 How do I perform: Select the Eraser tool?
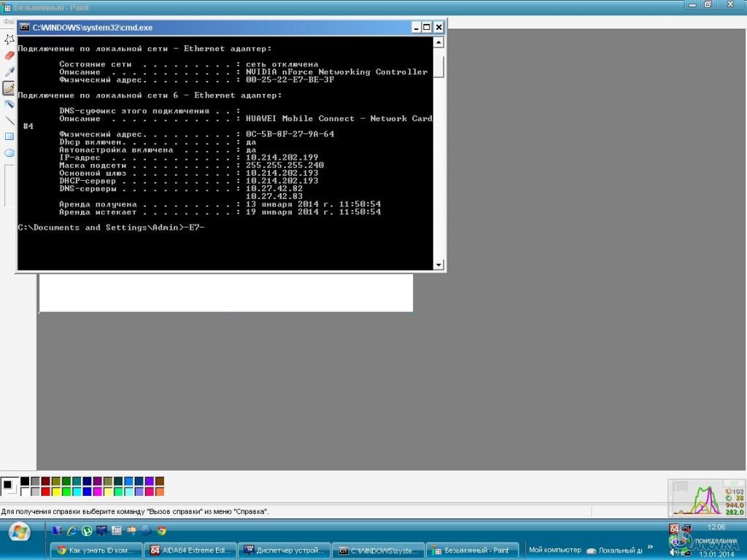click(x=9, y=55)
